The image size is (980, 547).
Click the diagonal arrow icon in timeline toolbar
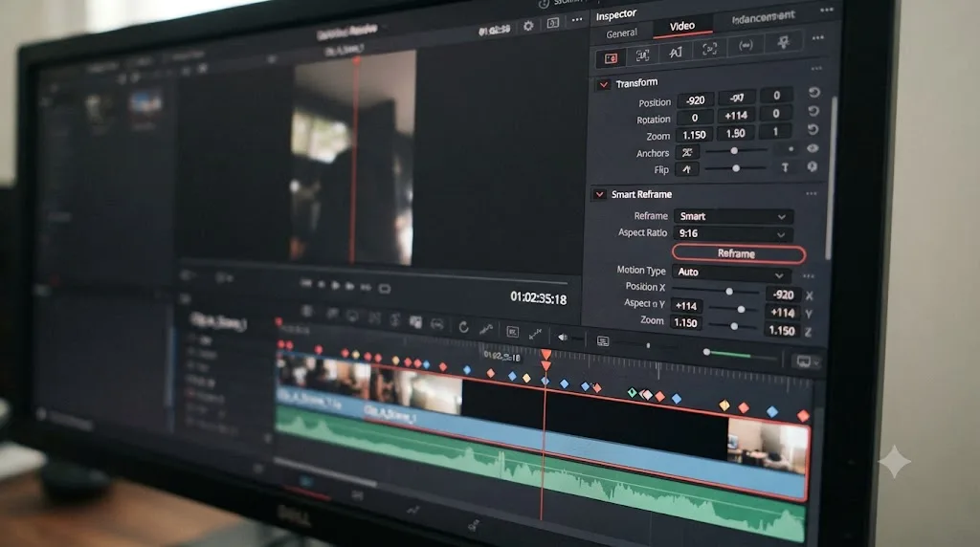click(x=535, y=334)
